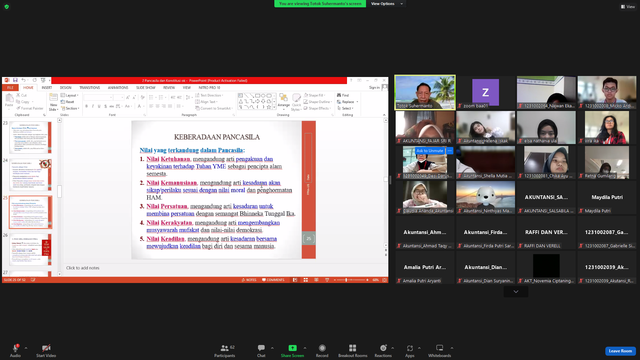Viewport: 640px width, 360px height.
Task: Open the Zoom Chat panel
Action: pos(261,351)
